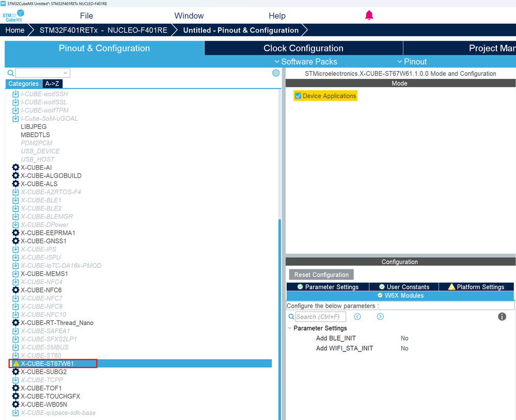The image size is (516, 420).
Task: Select the X-CUBE-TCPP list entry
Action: point(42,380)
